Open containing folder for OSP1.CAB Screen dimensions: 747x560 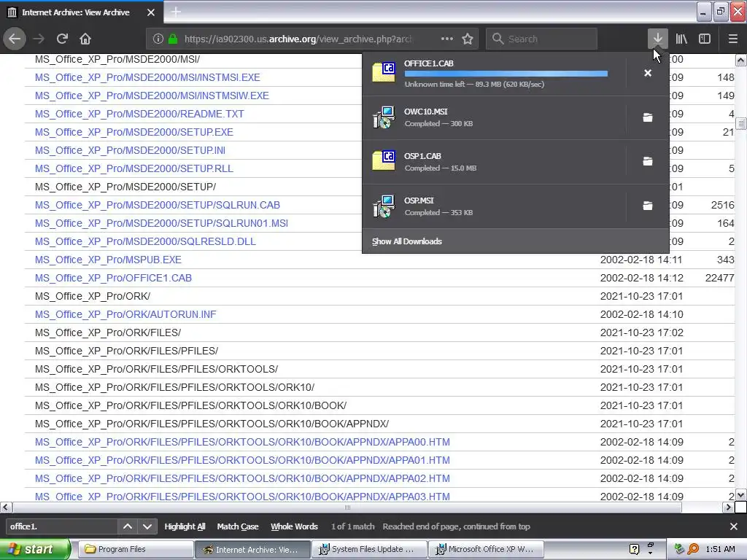click(x=648, y=161)
